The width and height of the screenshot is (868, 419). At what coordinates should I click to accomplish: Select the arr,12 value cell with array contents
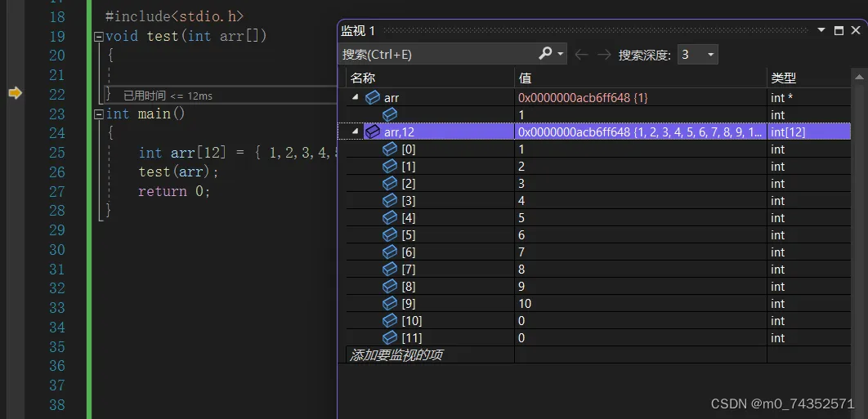click(641, 131)
